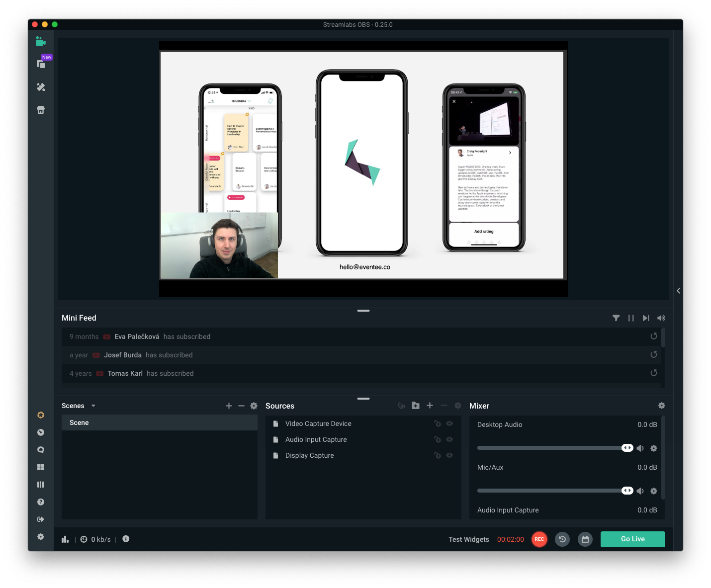Open the App Store storefront icon
The width and height of the screenshot is (711, 588).
click(41, 110)
